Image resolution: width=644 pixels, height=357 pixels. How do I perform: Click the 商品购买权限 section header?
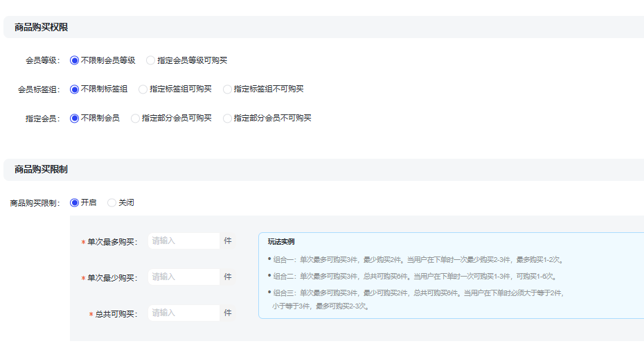[42, 27]
